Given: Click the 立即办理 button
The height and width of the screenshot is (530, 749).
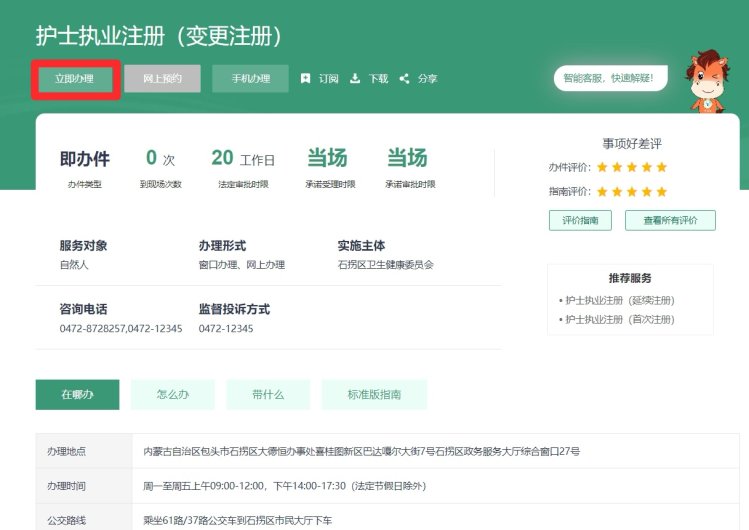Looking at the screenshot, I should coord(75,79).
